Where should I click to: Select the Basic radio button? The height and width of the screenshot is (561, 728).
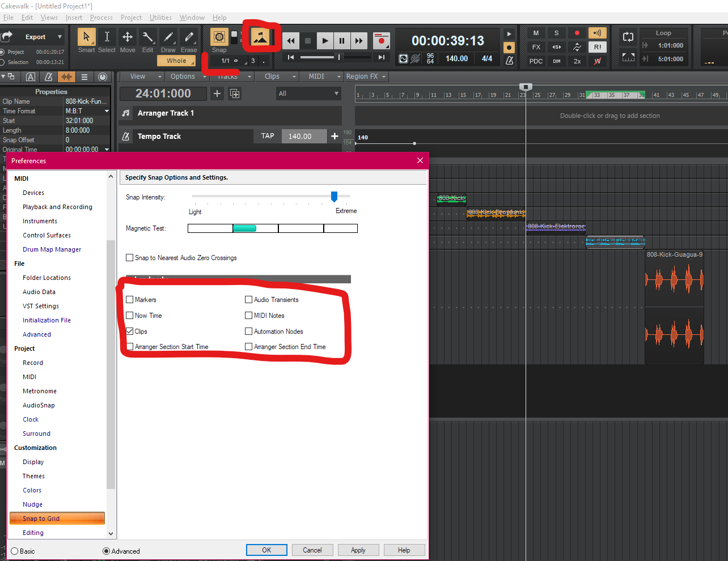tap(15, 551)
